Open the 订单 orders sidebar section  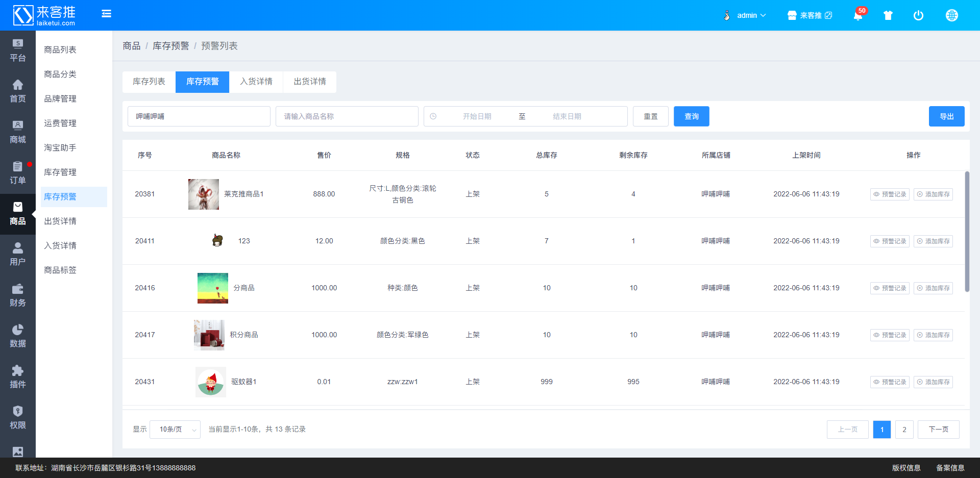[x=18, y=173]
